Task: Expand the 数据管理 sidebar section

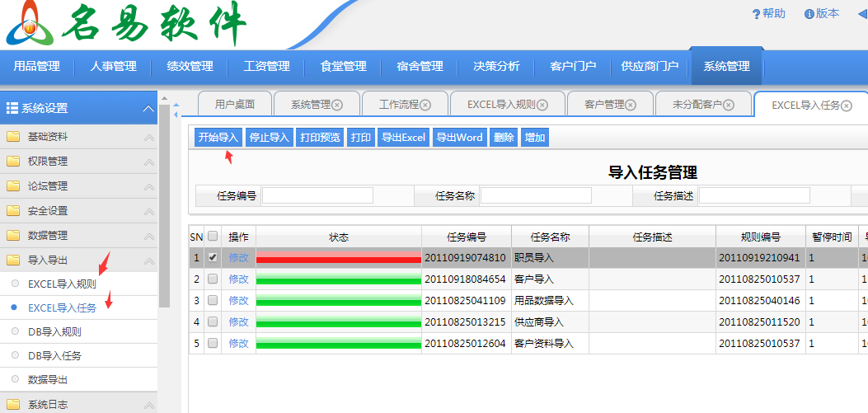Action: (x=148, y=237)
